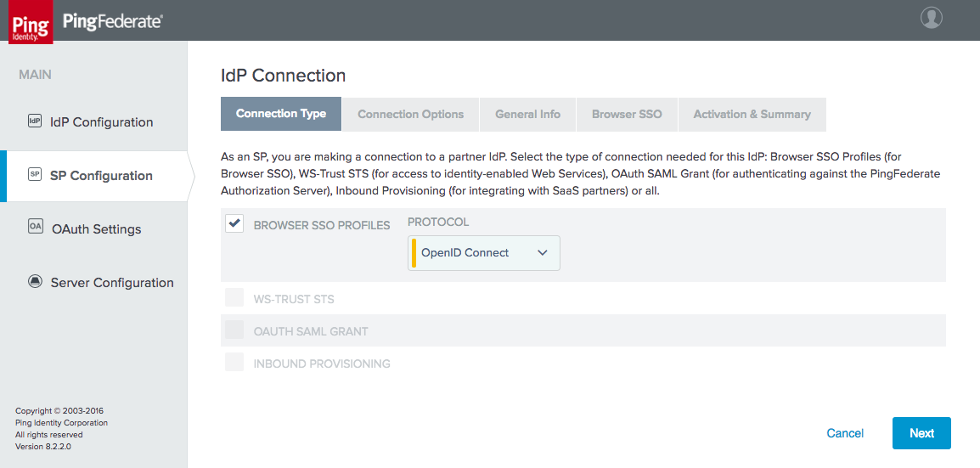Click the OA icon in sidebar
This screenshot has height=468, width=980.
click(x=36, y=227)
